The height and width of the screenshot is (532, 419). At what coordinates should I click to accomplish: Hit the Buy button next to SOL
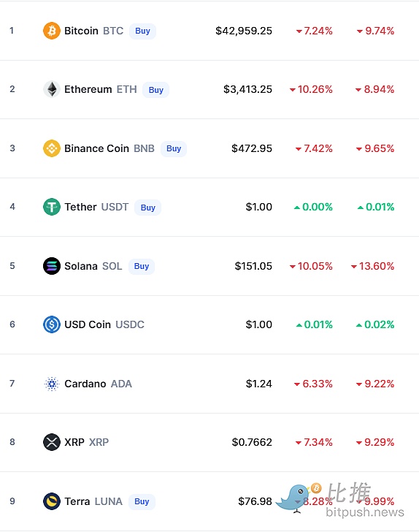point(142,266)
